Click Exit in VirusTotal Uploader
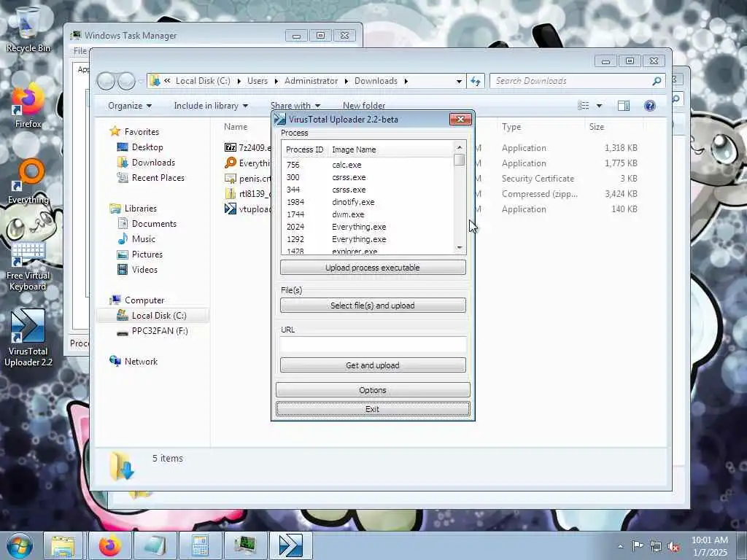Viewport: 747px width, 560px height. 373,409
